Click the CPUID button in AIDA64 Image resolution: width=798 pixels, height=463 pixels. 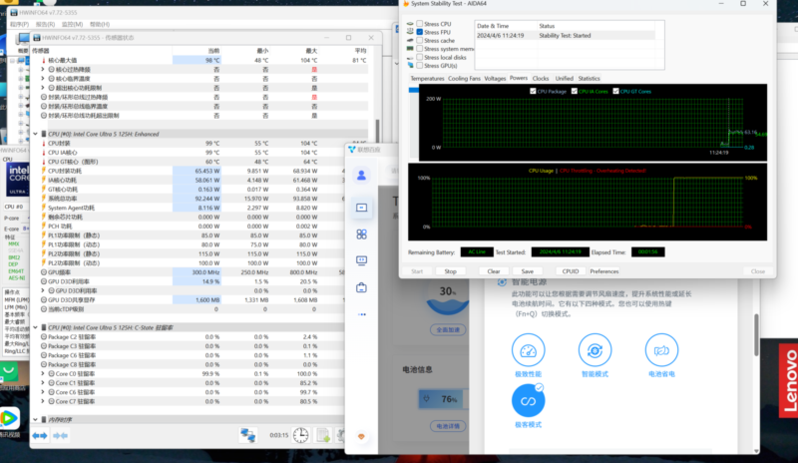coord(571,271)
